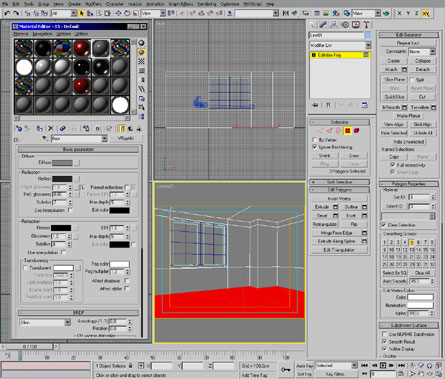This screenshot has height=379, width=445.
Task: Toggle checkered Background icon in Material Editor
Action: click(x=142, y=61)
